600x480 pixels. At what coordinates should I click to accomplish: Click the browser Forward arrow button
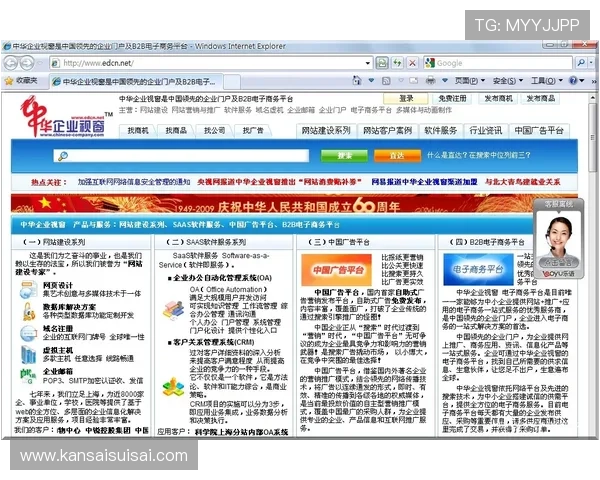click(x=27, y=63)
